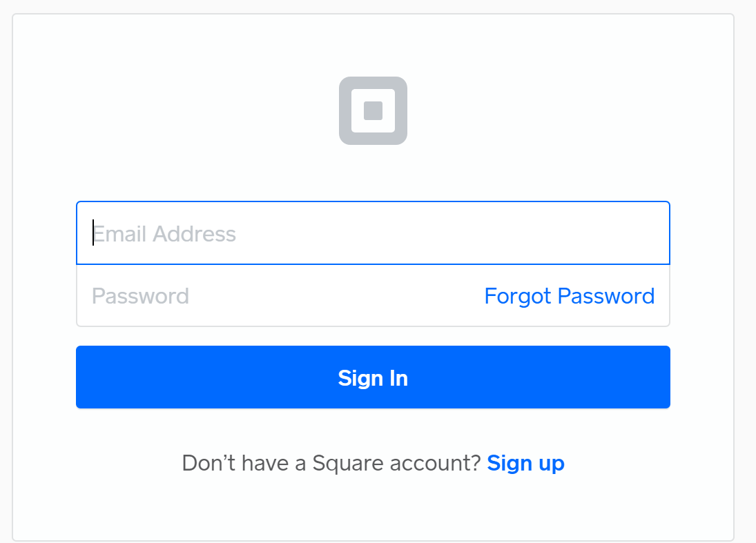756x543 pixels.
Task: Click blank card area above the Square logo
Action: point(373,44)
